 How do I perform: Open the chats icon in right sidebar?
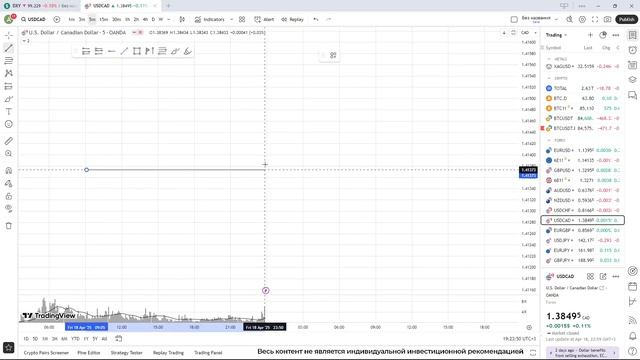tap(633, 95)
